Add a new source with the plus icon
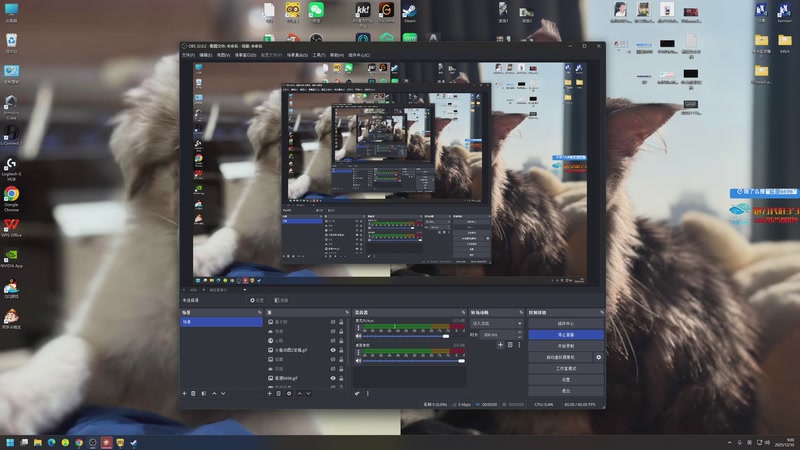The height and width of the screenshot is (450, 800). pyautogui.click(x=270, y=393)
